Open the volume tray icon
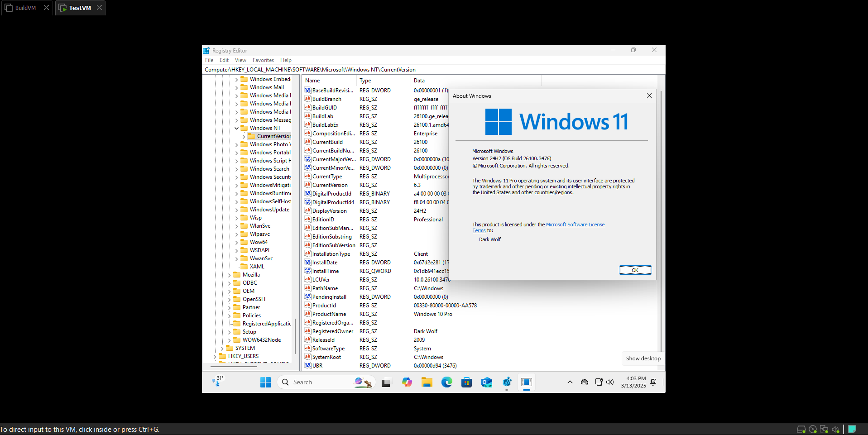 610,382
